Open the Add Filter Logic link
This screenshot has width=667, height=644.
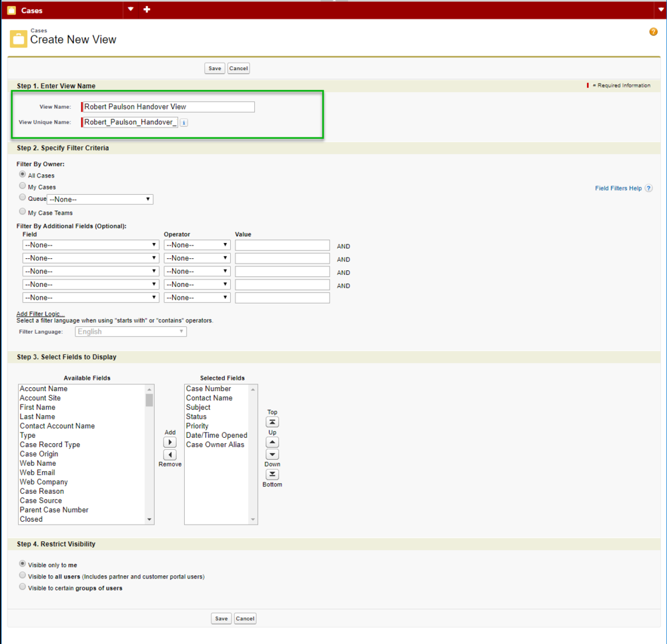[x=40, y=314]
